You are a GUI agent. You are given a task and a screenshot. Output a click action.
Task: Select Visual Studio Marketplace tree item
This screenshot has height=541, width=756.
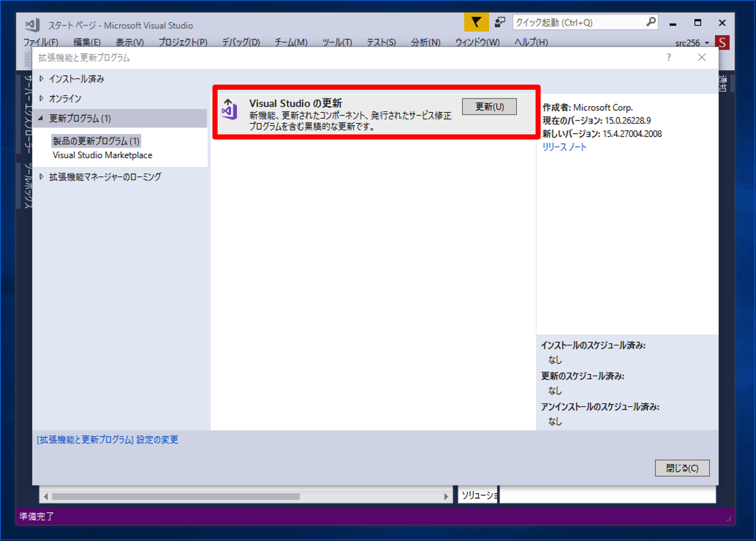click(102, 155)
